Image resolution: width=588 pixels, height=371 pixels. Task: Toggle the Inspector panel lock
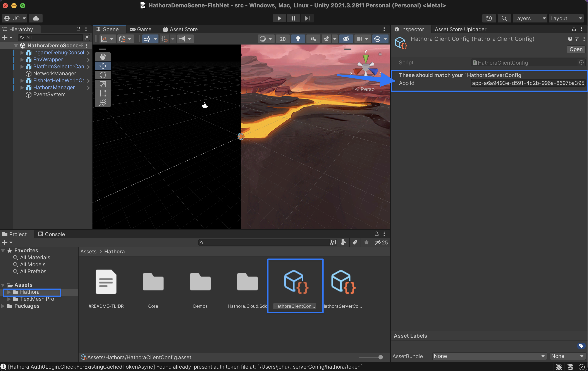[574, 29]
